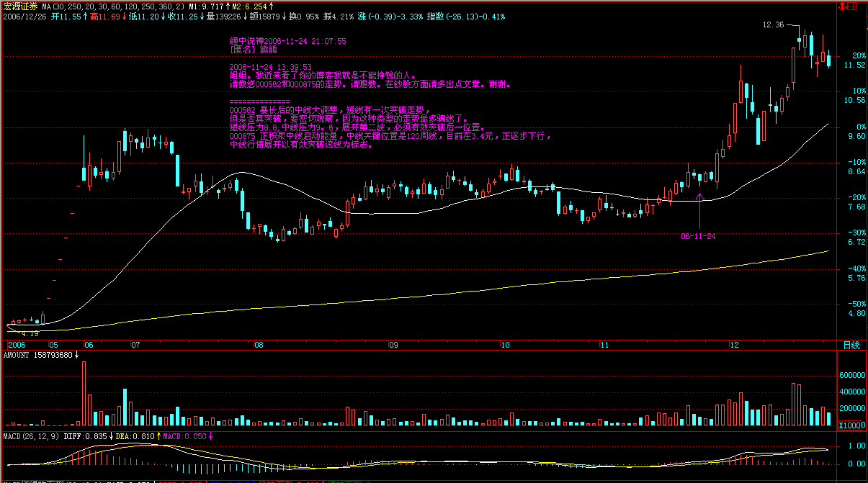Click the red window layout icon
The width and height of the screenshot is (868, 483).
(x=853, y=6)
